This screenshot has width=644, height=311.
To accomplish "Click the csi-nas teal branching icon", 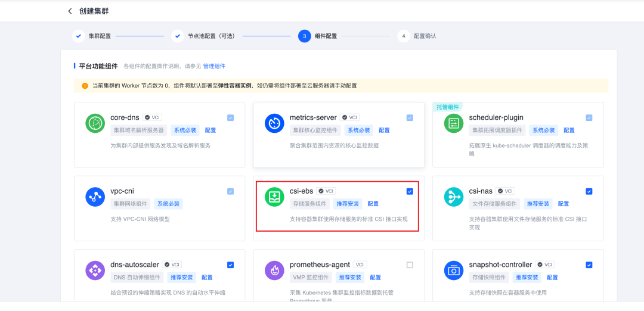I will [454, 197].
